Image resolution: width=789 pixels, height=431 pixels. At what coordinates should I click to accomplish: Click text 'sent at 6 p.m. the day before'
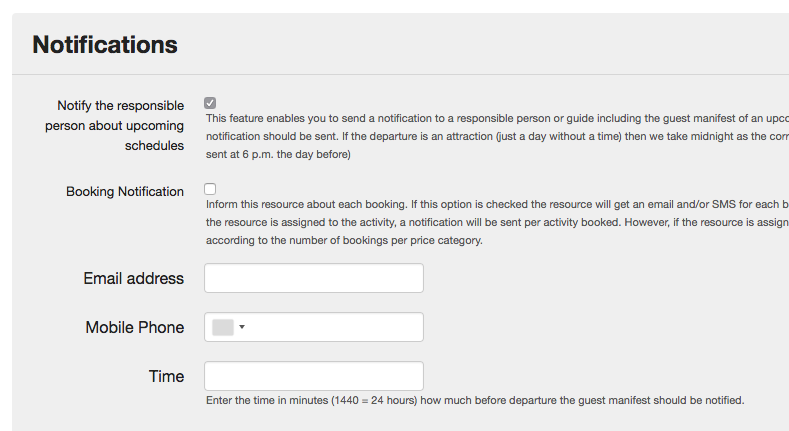pyautogui.click(x=278, y=154)
